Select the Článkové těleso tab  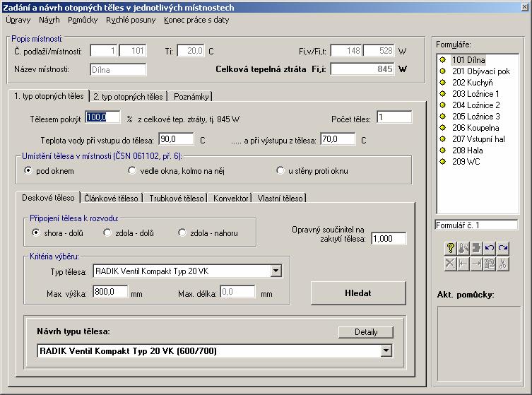click(x=112, y=199)
